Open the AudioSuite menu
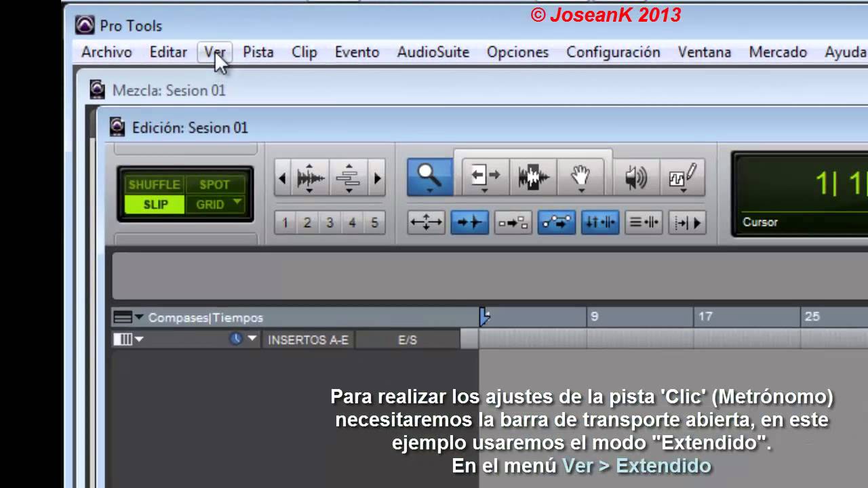The width and height of the screenshot is (868, 488). (433, 52)
